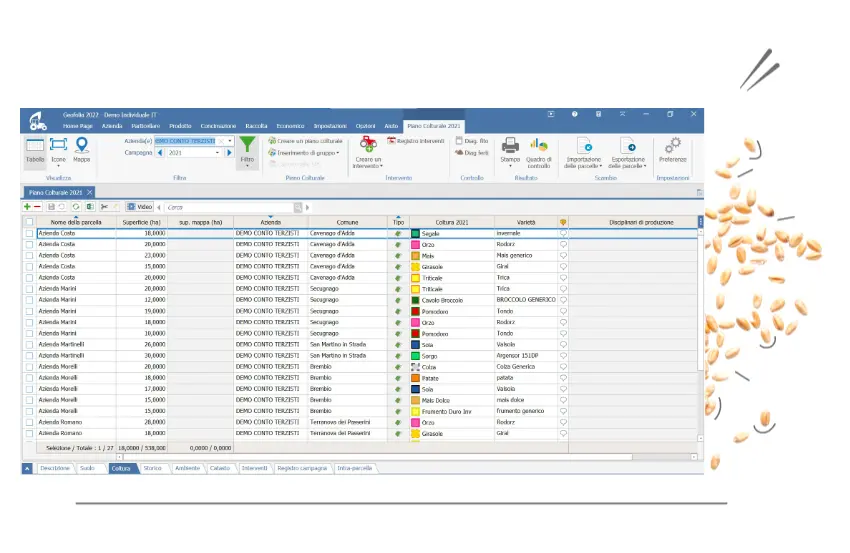Viewport: 850px width, 553px height.
Task: Open the Raccolta menu
Action: 256,126
